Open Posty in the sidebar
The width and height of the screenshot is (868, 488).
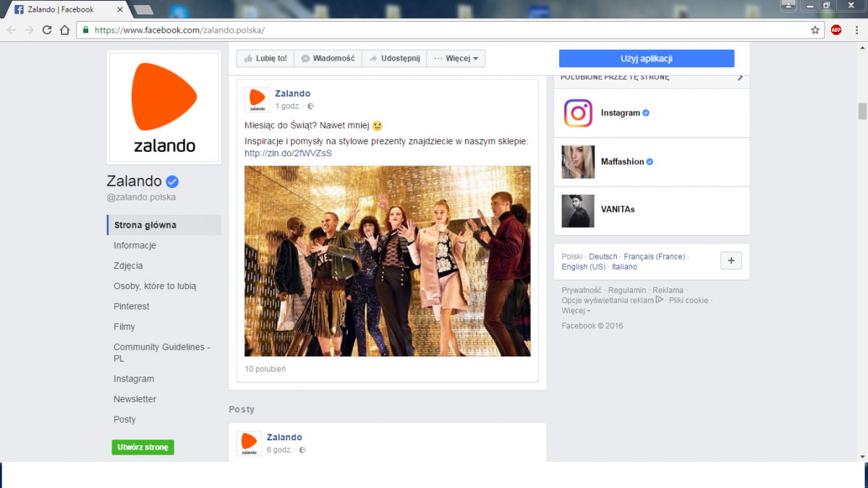pos(124,419)
